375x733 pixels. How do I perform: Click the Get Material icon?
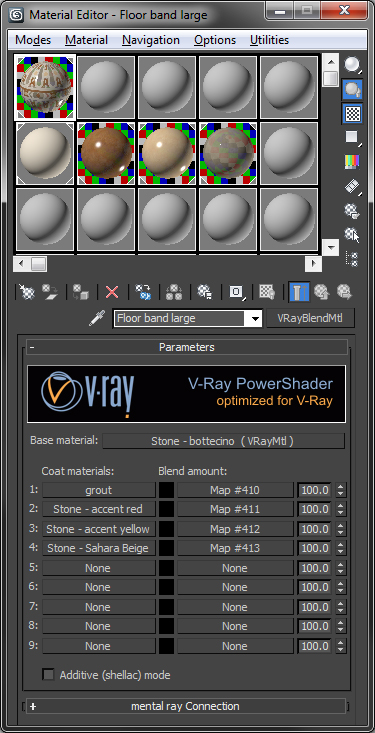point(25,292)
